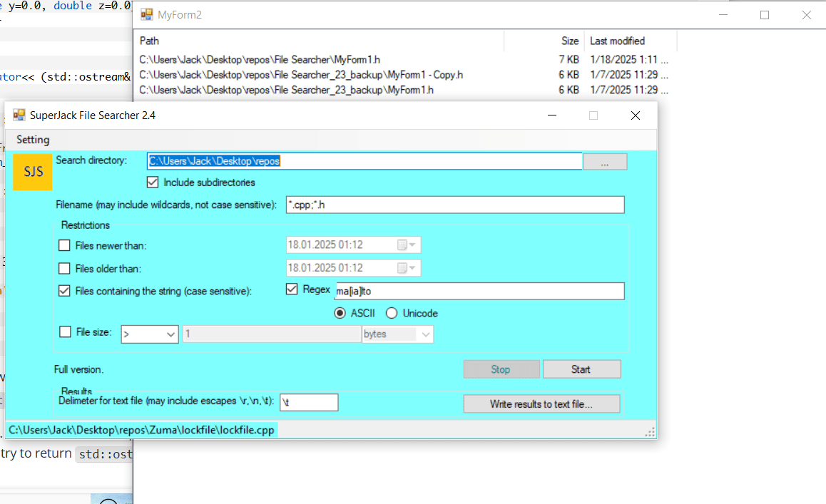This screenshot has width=826, height=504.
Task: Click the Start search button
Action: coord(581,369)
